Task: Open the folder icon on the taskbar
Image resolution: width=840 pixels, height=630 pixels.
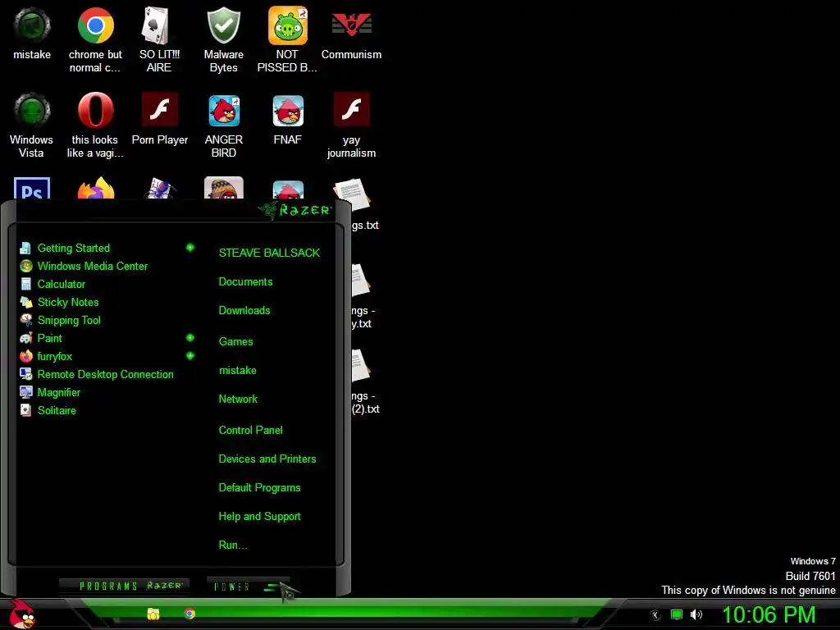Action: pos(153,614)
